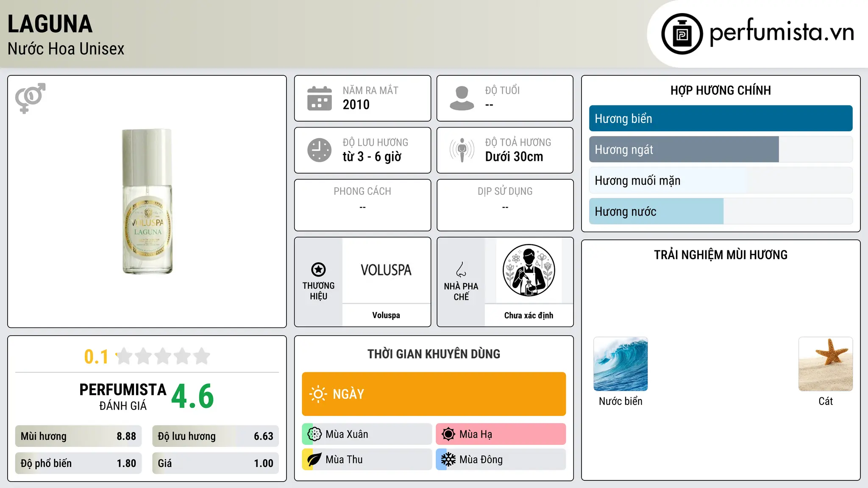Click the nose icon above Nhà pha chế
868x488 pixels.
[x=461, y=269]
